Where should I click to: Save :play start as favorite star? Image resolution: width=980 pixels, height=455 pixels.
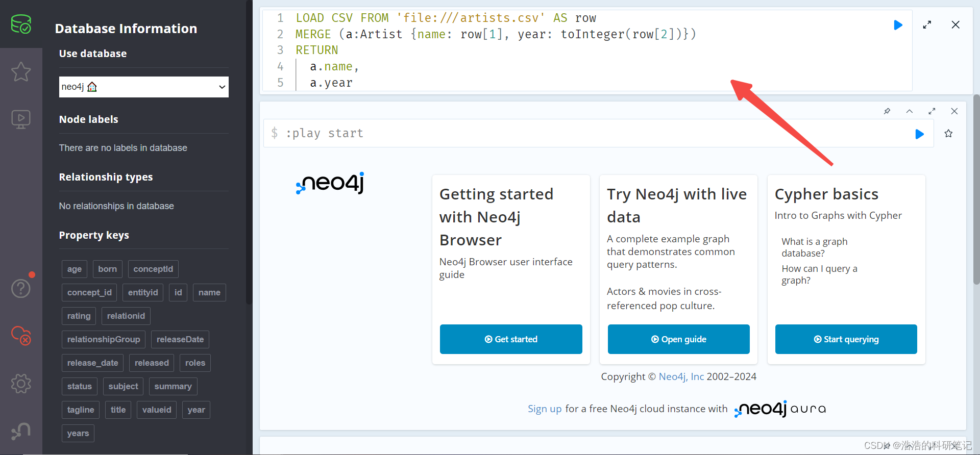point(948,134)
